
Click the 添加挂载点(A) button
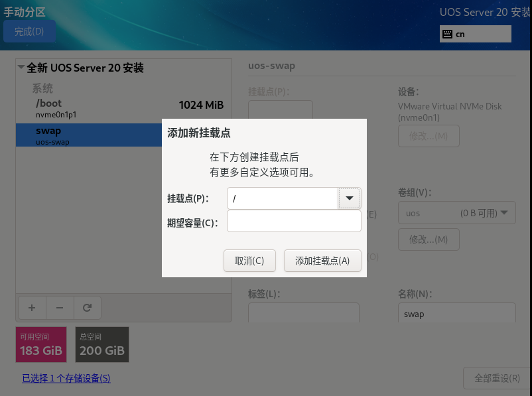tap(322, 261)
